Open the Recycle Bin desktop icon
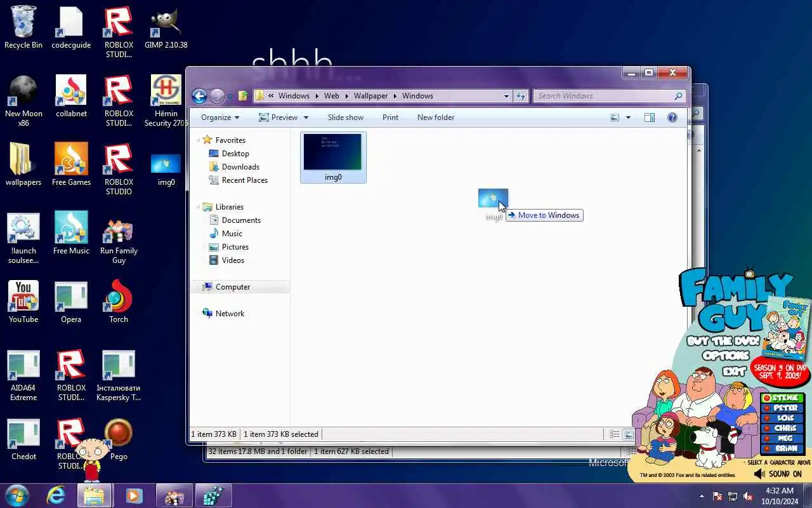Image resolution: width=812 pixels, height=508 pixels. (x=23, y=28)
